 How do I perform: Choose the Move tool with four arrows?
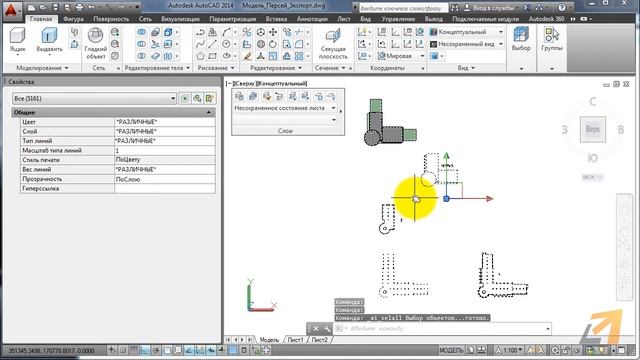(273, 32)
